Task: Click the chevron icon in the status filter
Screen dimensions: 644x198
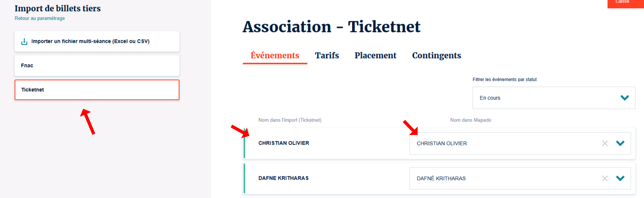Action: pos(625,98)
